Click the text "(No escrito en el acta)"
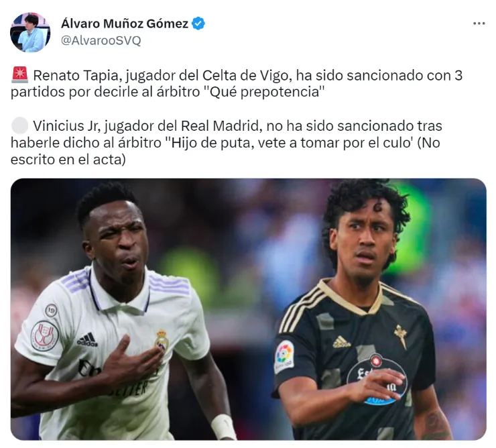The height and width of the screenshot is (448, 496). tap(225, 151)
